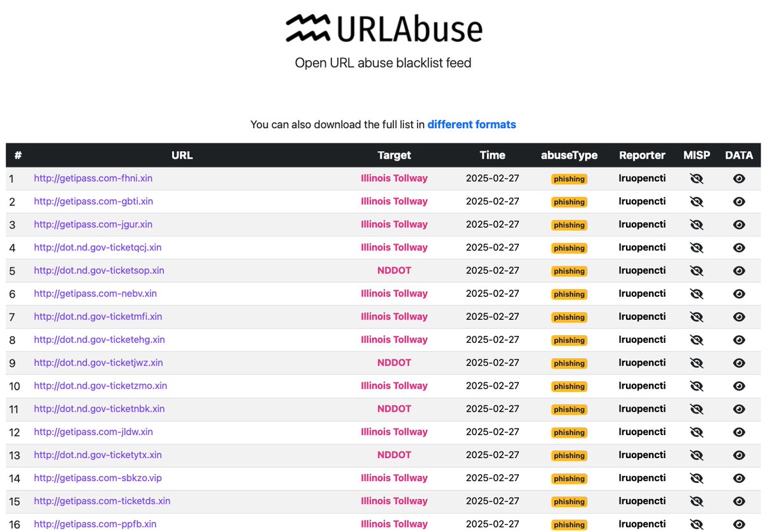
Task: Click MISP icon for dot.nd.gov-ticketsop.xin
Action: tap(696, 271)
